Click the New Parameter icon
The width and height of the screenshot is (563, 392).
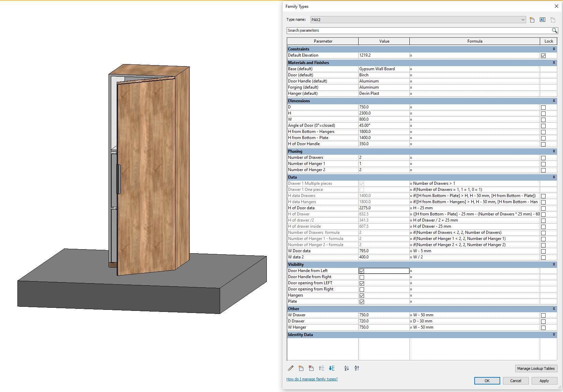pyautogui.click(x=301, y=368)
